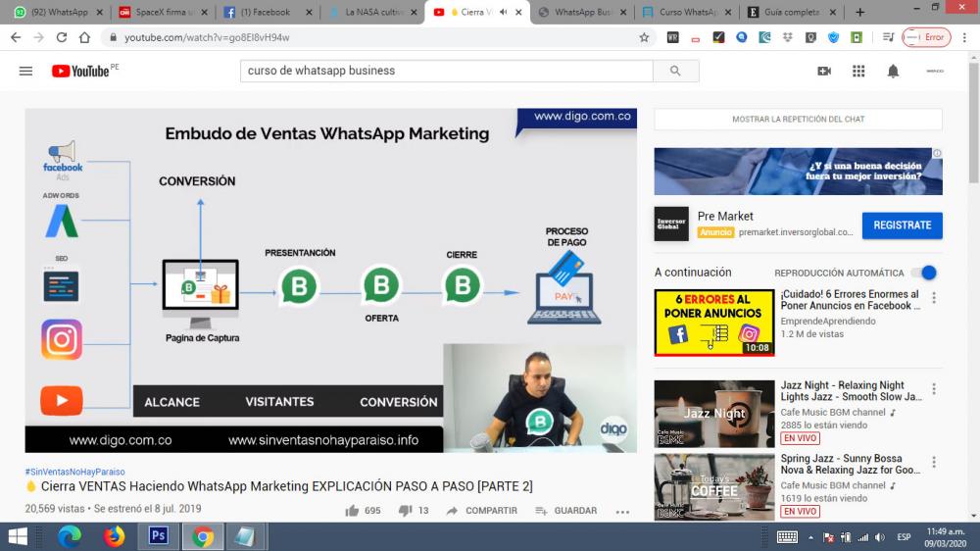This screenshot has width=980, height=551.
Task: Open Spring Jazz Coffee thumbnail
Action: [713, 486]
